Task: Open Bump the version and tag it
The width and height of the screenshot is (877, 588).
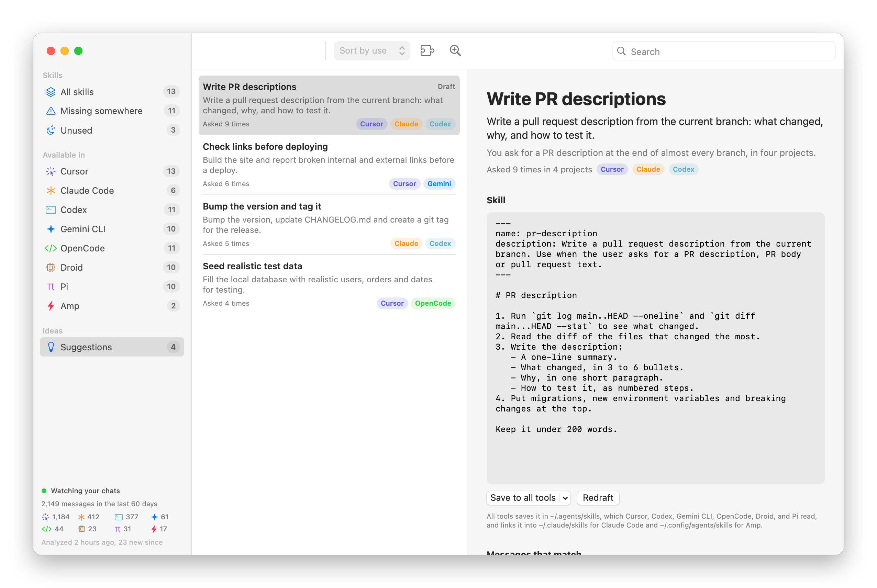Action: coord(329,225)
